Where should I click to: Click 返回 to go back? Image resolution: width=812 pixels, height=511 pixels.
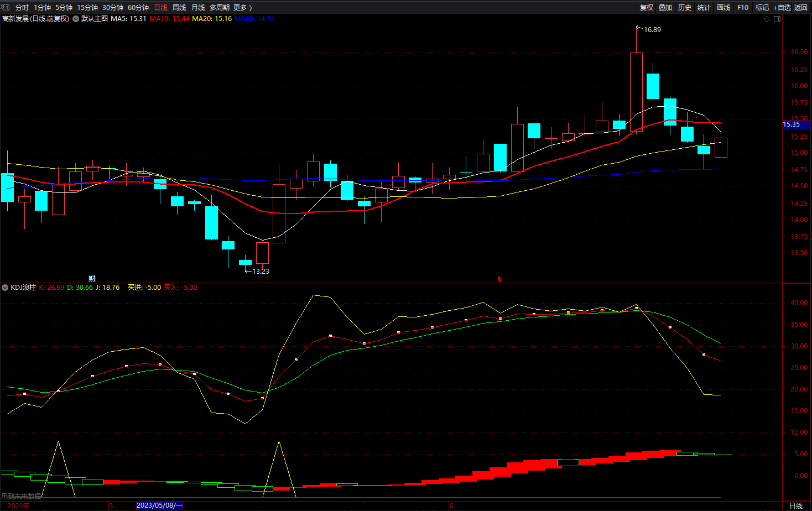[801, 8]
